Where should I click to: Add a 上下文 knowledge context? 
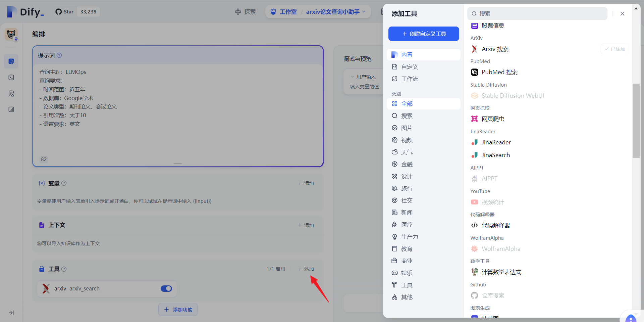(306, 225)
